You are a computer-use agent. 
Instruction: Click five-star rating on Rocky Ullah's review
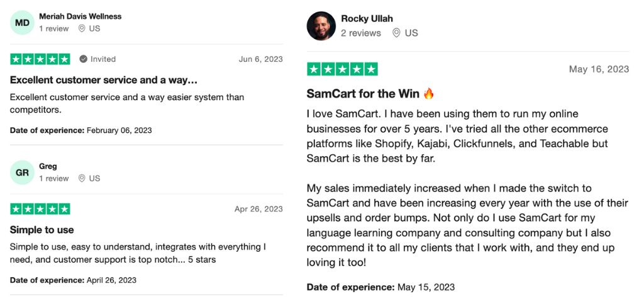click(342, 69)
